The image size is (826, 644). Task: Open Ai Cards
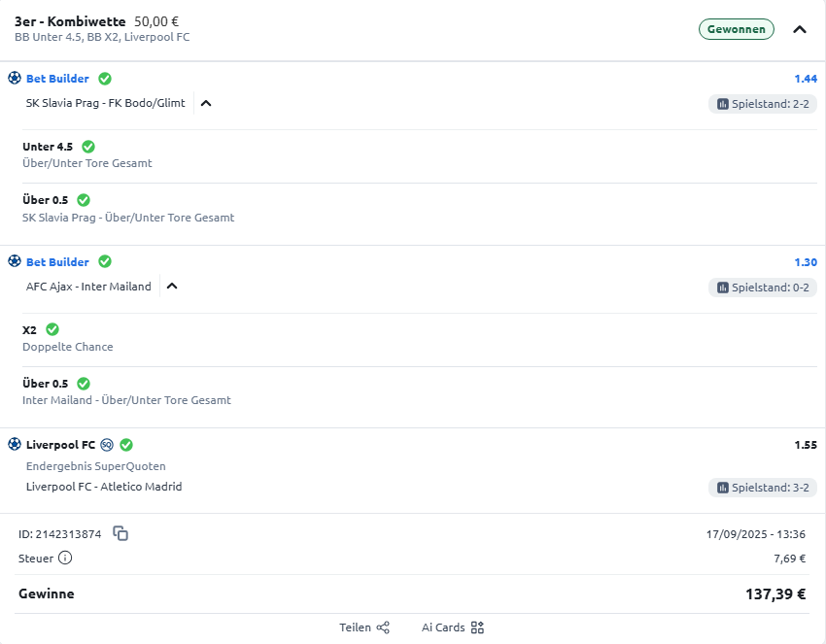pyautogui.click(x=453, y=627)
